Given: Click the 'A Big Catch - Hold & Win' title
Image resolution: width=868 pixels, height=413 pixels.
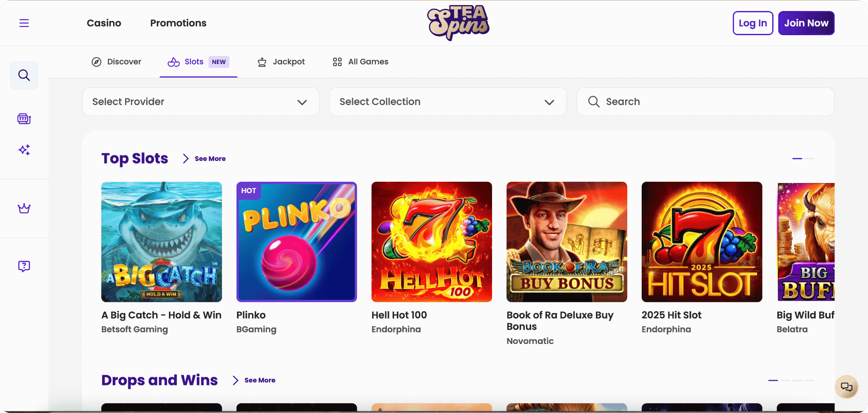Looking at the screenshot, I should pos(161,315).
